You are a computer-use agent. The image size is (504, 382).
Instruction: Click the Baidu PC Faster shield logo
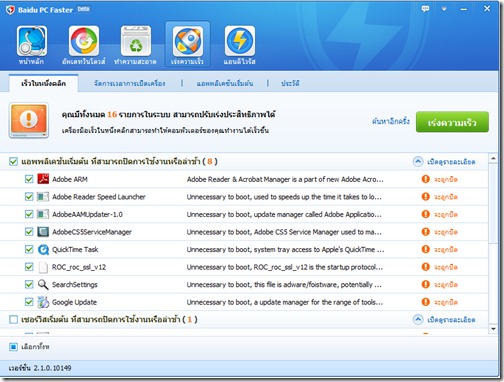[x=10, y=10]
